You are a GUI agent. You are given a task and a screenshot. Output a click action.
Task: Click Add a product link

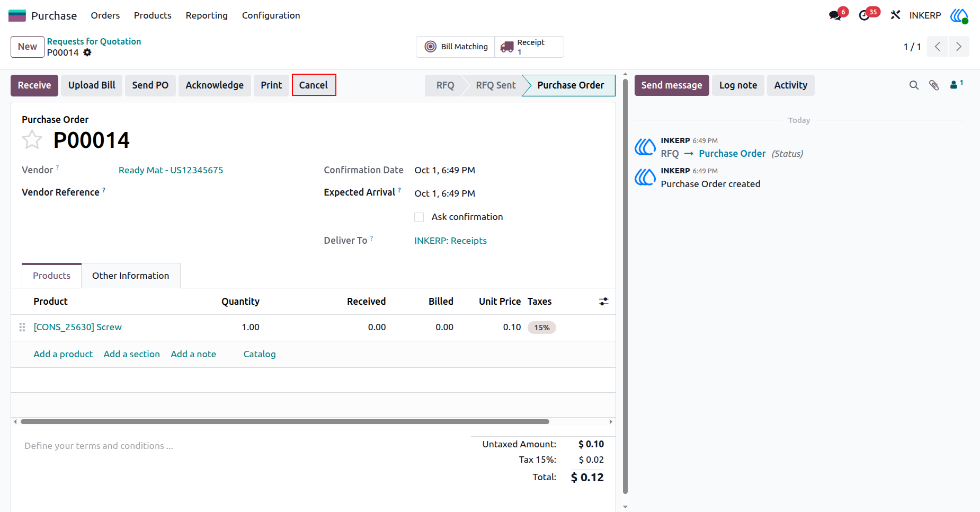pyautogui.click(x=63, y=354)
